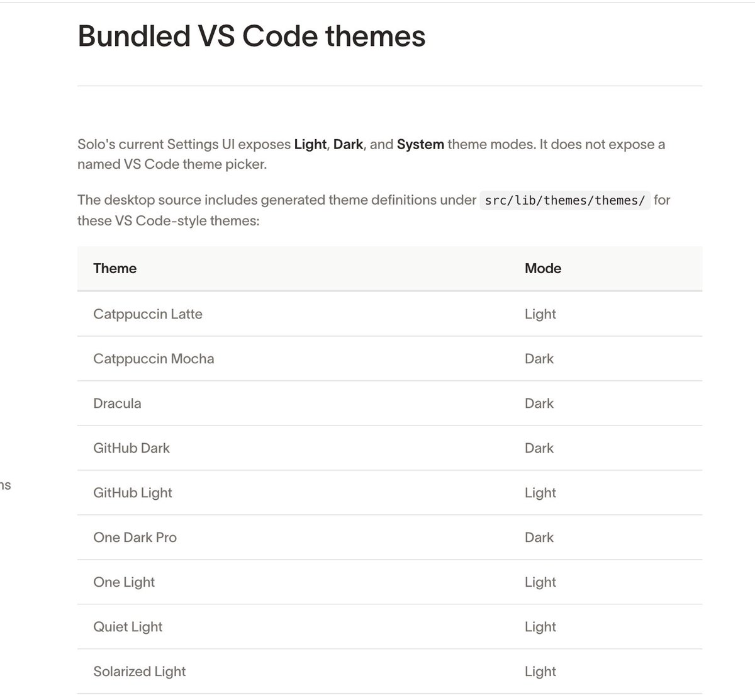Click the Quiet Light theme name
The height and width of the screenshot is (700, 755).
pos(128,626)
